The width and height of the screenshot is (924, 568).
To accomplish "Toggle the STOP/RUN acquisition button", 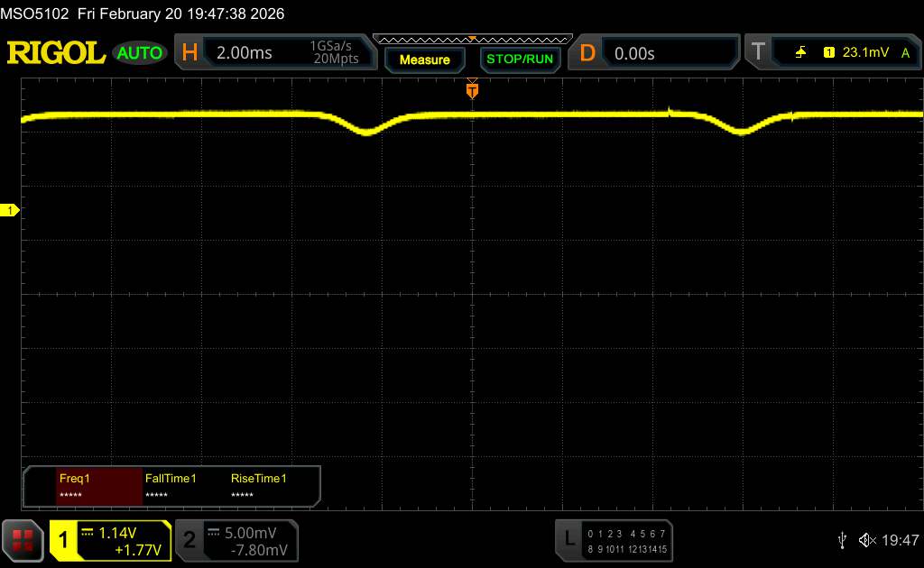I will [519, 60].
